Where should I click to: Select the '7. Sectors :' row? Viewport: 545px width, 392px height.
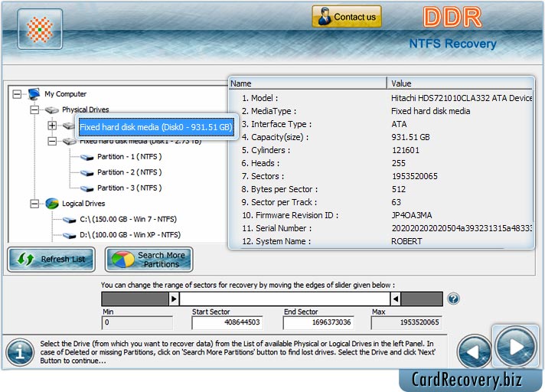pos(380,176)
